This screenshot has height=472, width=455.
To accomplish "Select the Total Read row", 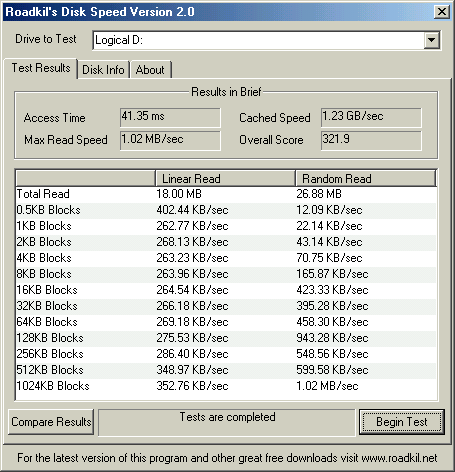I will (x=226, y=194).
